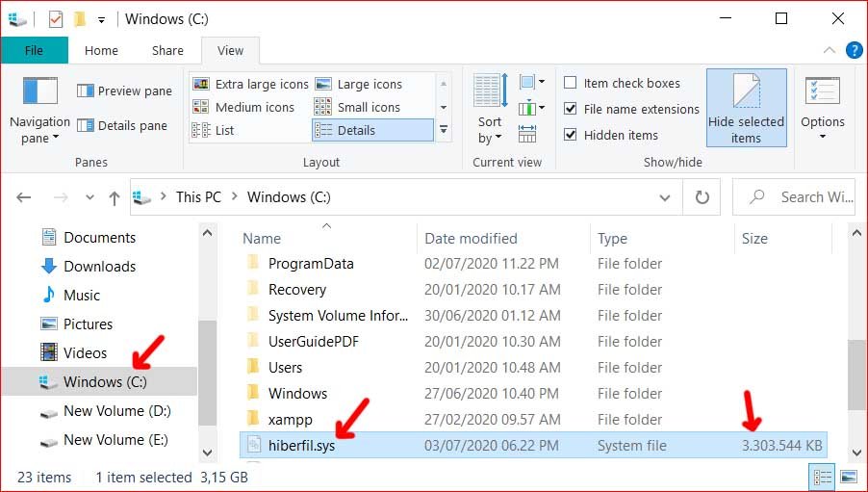Open the Help question mark icon

click(855, 50)
